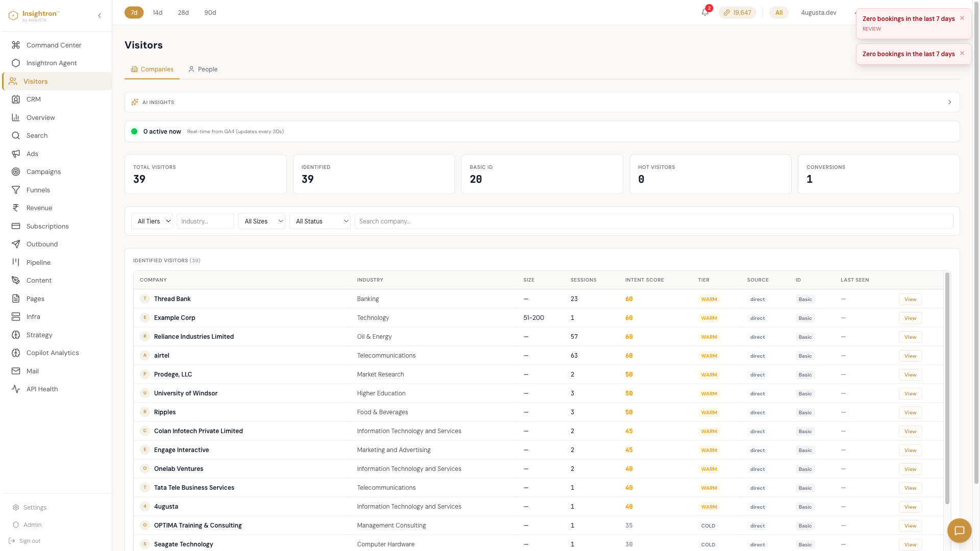Click the Pages document icon
Screen dimensions: 980x551
coord(16,298)
